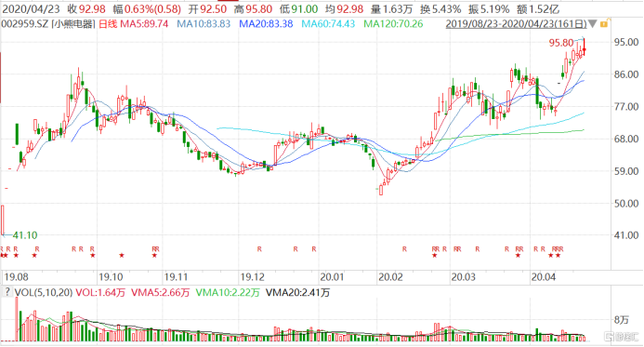Click the 68.00 price axis label
The height and width of the screenshot is (347, 644).
point(626,139)
